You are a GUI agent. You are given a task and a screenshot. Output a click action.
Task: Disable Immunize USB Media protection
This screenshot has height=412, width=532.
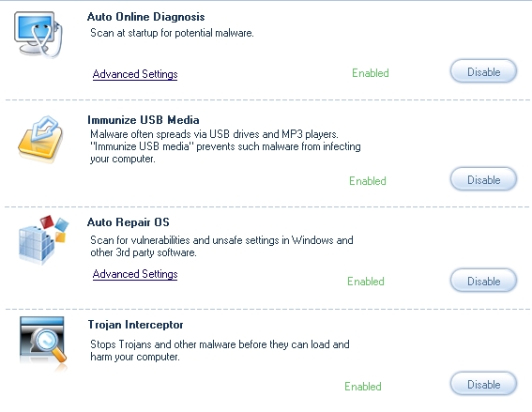[x=483, y=179]
